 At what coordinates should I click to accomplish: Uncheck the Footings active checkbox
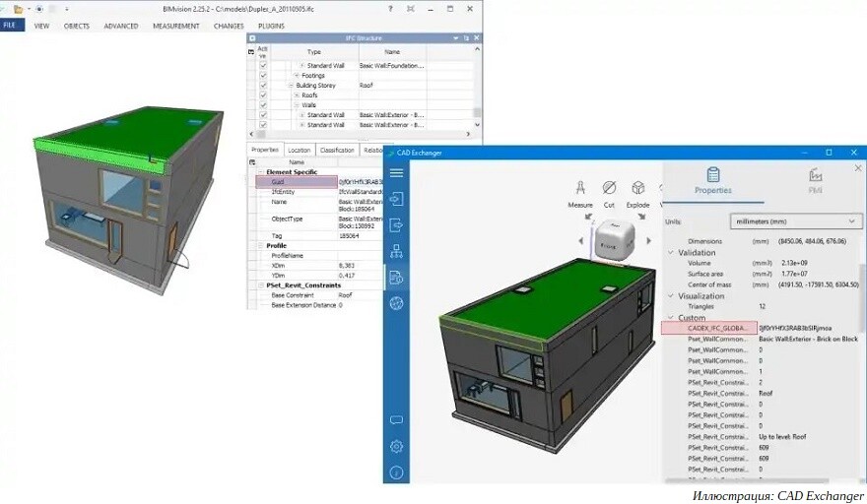coord(263,75)
